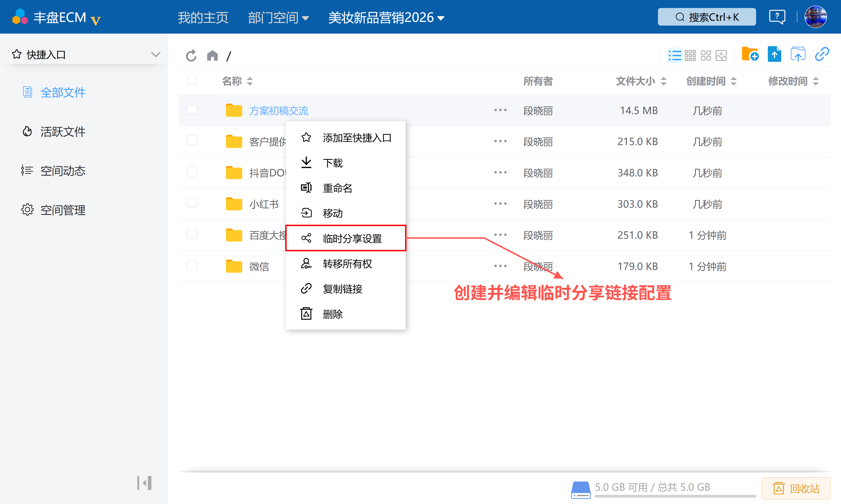Open the help question-mark icon in header
841x504 pixels.
pyautogui.click(x=777, y=17)
